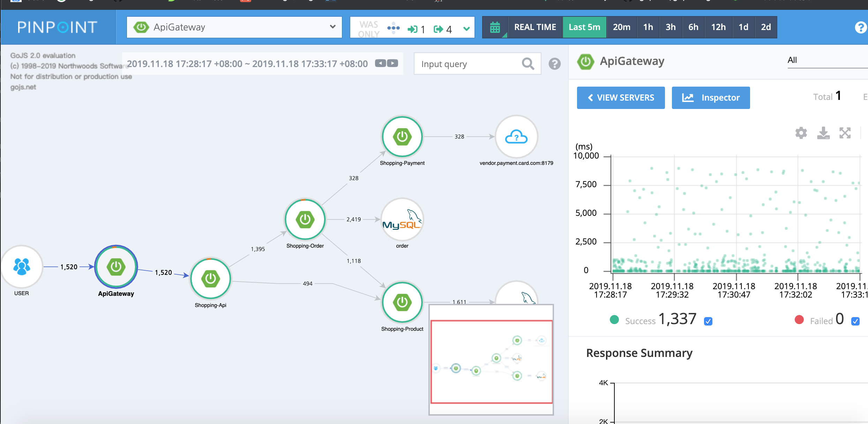
Task: Open the calendar date picker icon
Action: (495, 27)
